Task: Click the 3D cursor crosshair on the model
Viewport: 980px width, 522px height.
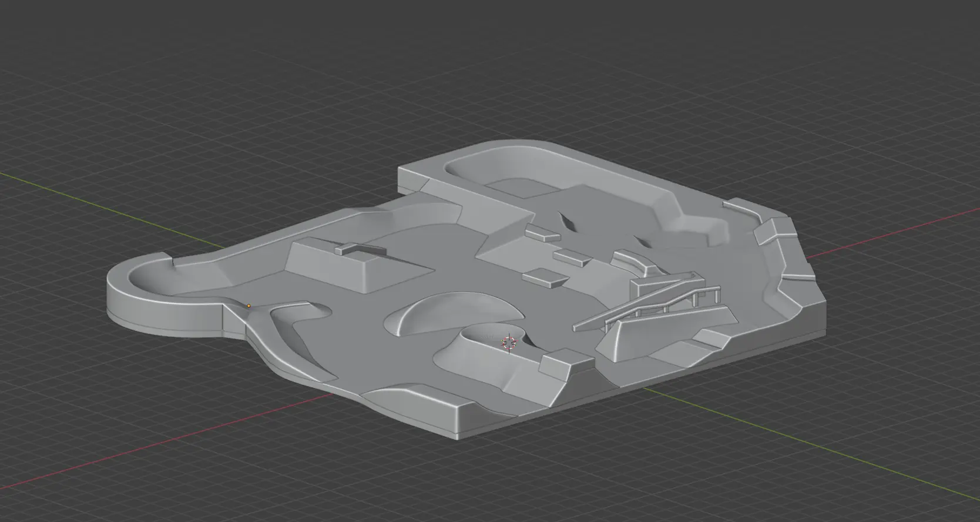Action: click(x=509, y=343)
